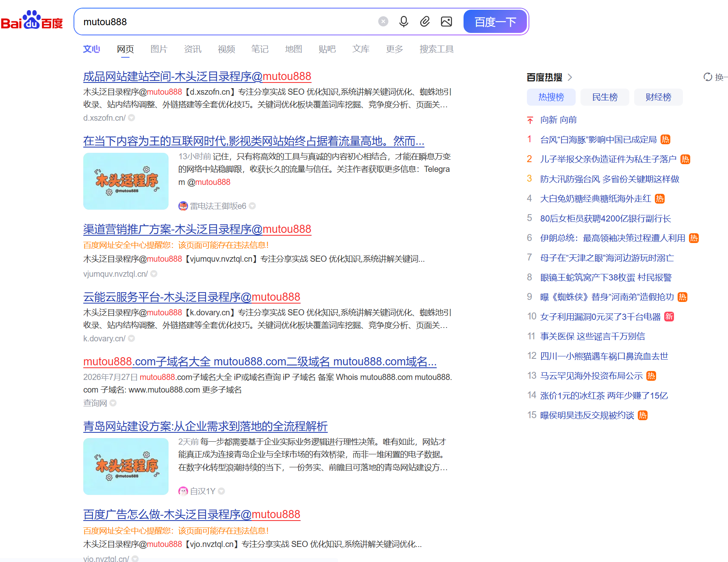Click the 百度一下 search button

pyautogui.click(x=495, y=22)
